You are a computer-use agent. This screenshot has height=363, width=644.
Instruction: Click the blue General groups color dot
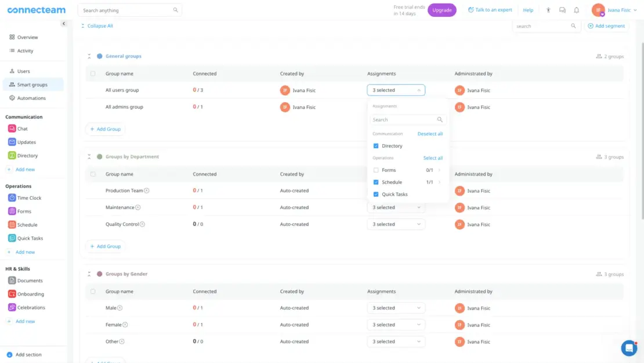99,56
